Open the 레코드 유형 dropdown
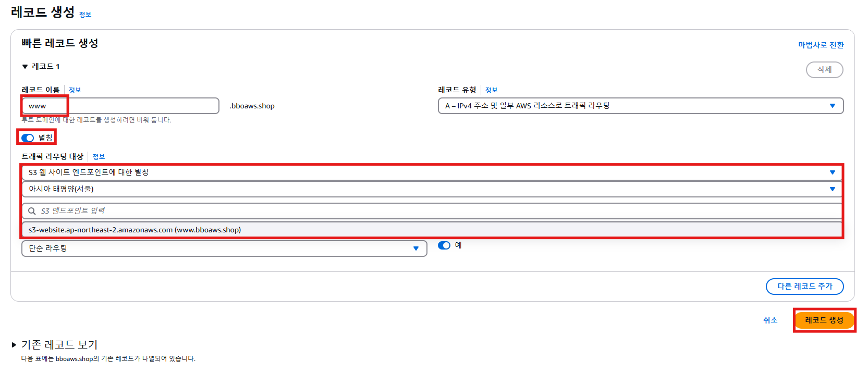The image size is (868, 373). pos(641,106)
